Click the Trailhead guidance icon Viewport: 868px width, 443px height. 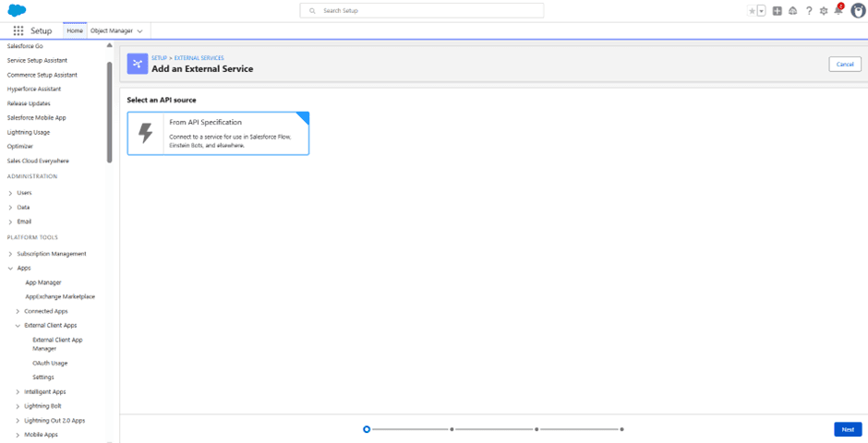click(792, 10)
